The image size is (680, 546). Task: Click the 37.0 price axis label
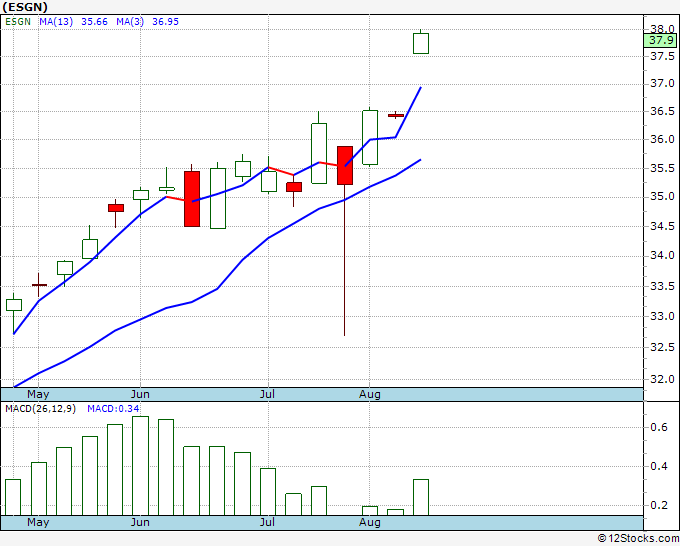coord(663,83)
